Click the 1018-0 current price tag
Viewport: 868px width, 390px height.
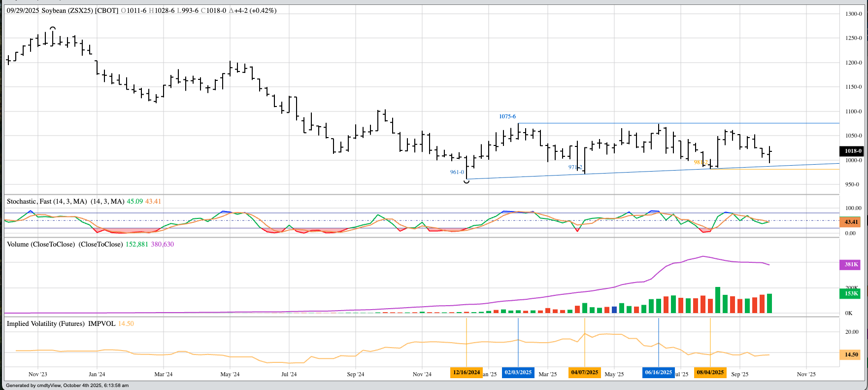[852, 151]
